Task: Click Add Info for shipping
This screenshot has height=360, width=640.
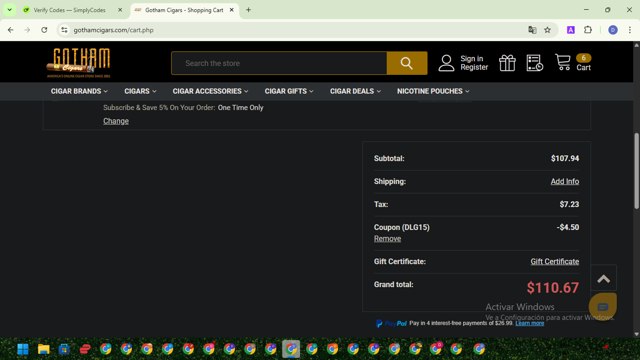Action: coord(564,181)
